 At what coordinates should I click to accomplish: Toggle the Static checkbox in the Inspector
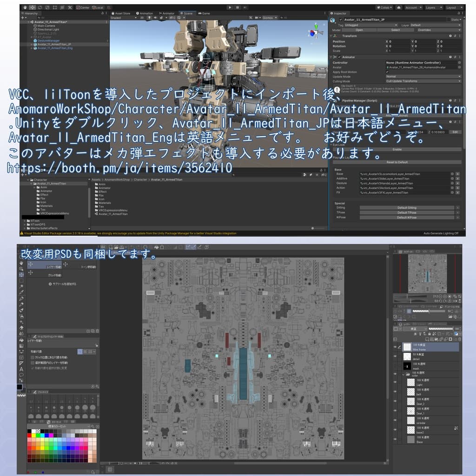(449, 20)
